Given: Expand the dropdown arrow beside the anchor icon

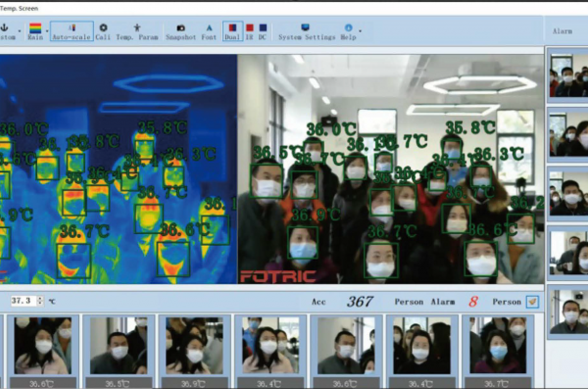Looking at the screenshot, I should pyautogui.click(x=20, y=31).
